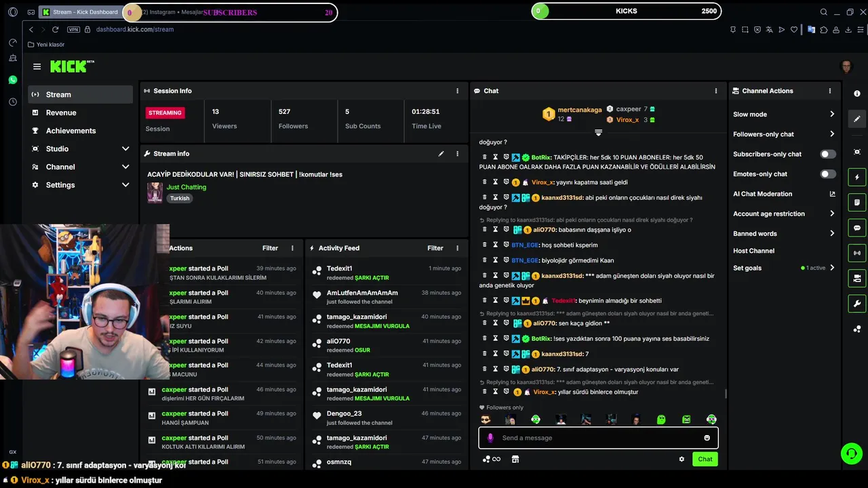Expand the Studio menu chevron
This screenshot has width=868, height=488.
[x=125, y=148]
